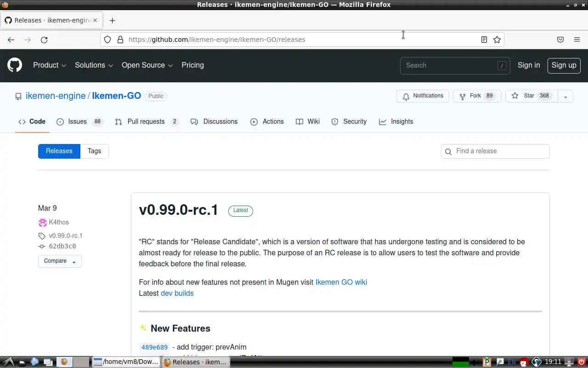Open the Actions tab
The height and width of the screenshot is (368, 588).
(267, 122)
